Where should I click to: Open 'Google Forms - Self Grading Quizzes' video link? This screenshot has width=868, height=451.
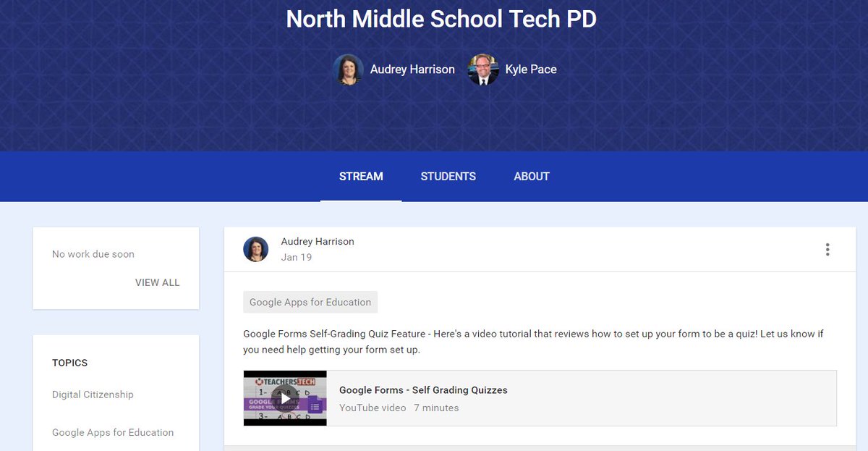coord(424,389)
